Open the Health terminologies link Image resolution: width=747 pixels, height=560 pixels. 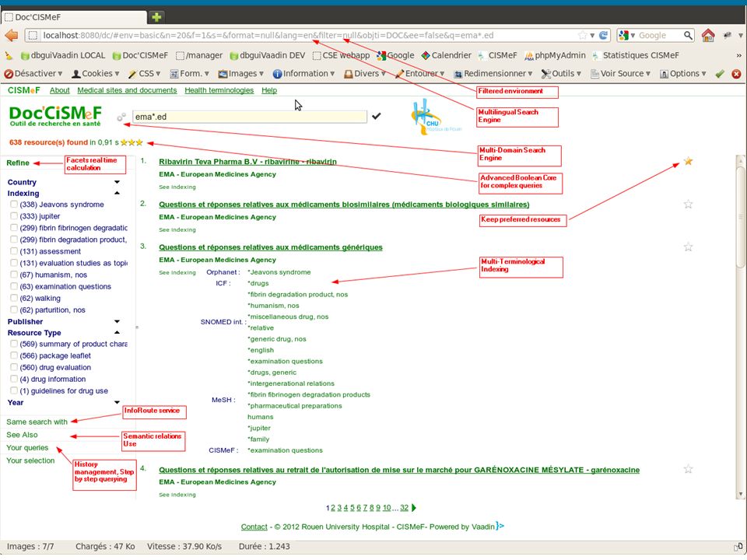pyautogui.click(x=219, y=90)
